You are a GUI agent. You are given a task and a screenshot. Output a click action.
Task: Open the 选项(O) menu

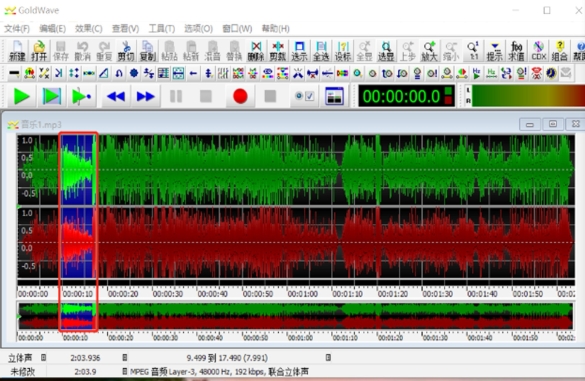(198, 29)
